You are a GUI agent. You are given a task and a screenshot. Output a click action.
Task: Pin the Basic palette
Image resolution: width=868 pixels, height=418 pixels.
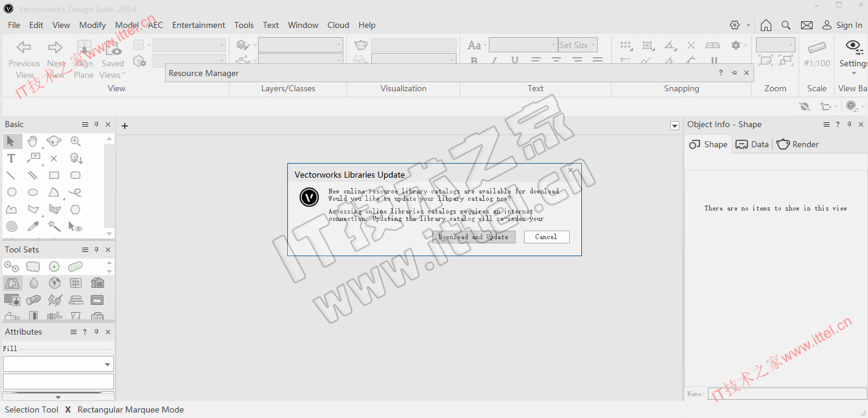96,124
